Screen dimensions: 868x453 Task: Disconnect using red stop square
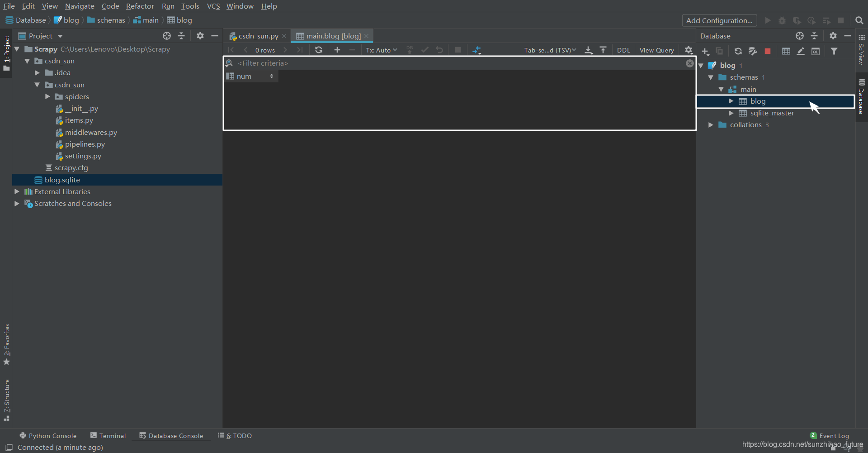pyautogui.click(x=768, y=52)
